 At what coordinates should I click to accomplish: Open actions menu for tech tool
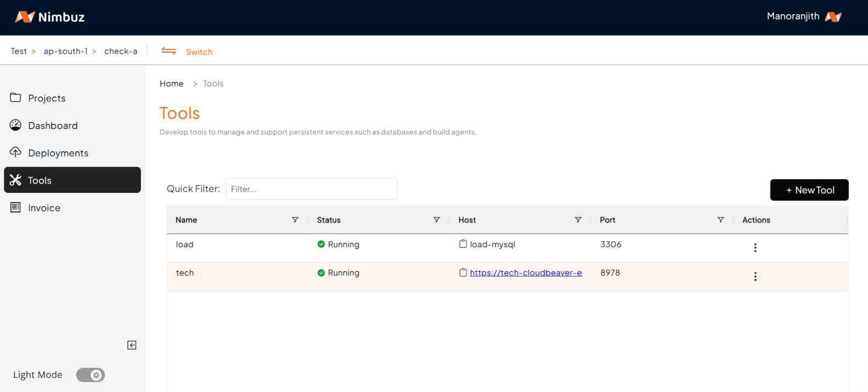[755, 276]
